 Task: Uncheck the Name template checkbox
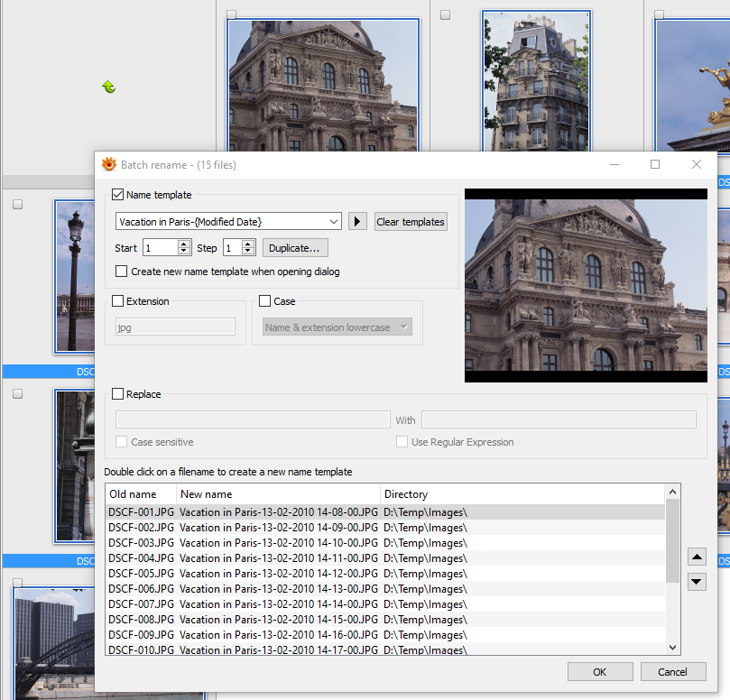click(118, 195)
